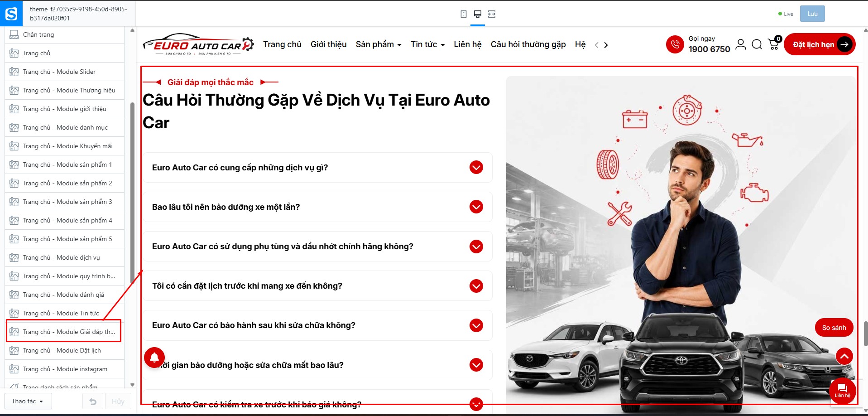Viewport: 868px width, 416px height.
Task: Select Trang chủ - Module Slider
Action: click(x=65, y=72)
